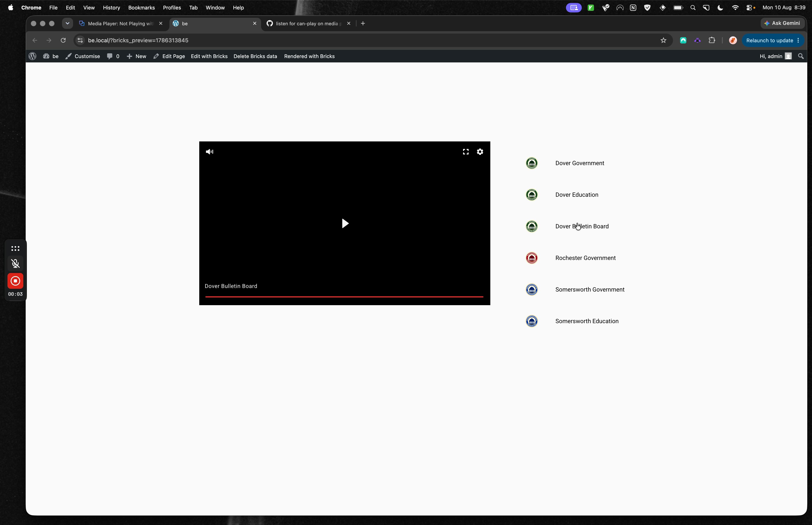Expand the tab search dropdown arrow
This screenshot has width=812, height=525.
67,24
